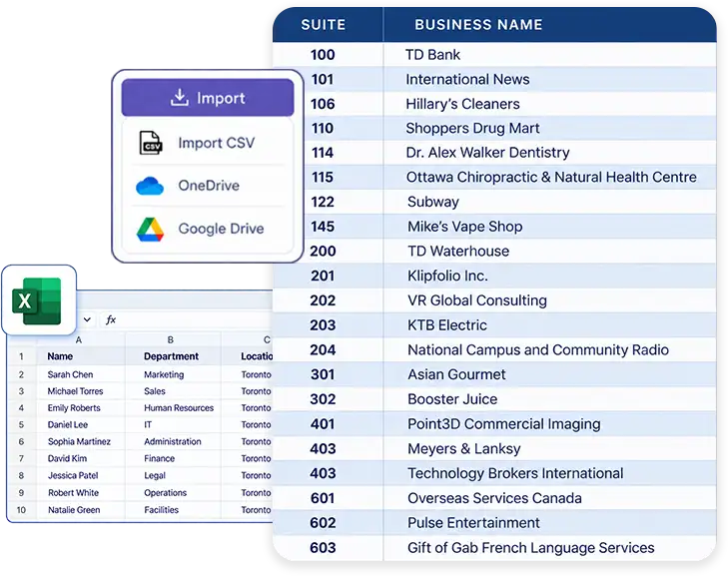Click the Finance cell
Image resolution: width=728 pixels, height=576 pixels.
click(x=173, y=458)
